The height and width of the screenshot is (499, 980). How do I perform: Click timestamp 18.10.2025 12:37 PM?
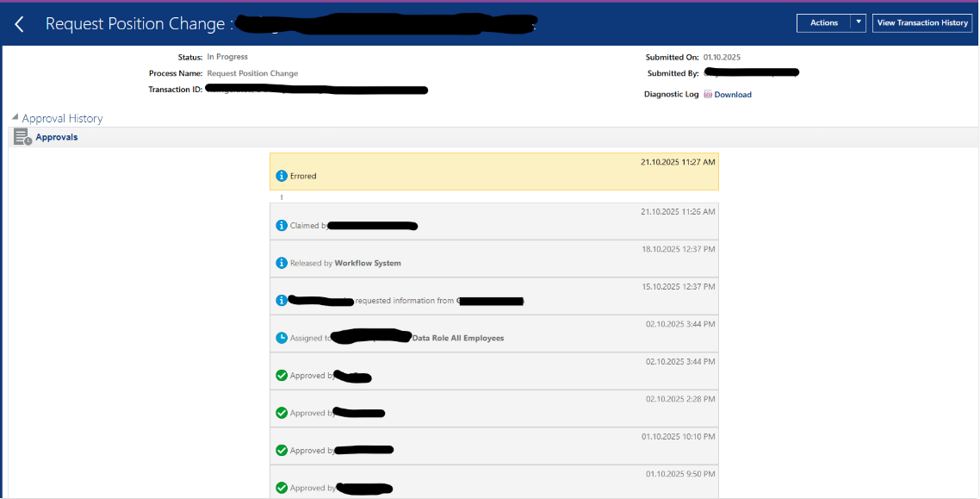tap(679, 249)
